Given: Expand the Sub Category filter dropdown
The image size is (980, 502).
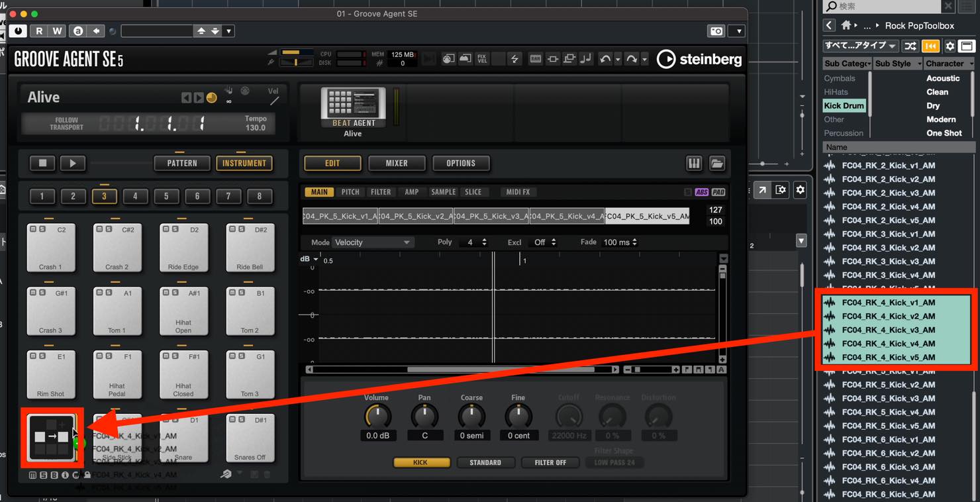Looking at the screenshot, I should tap(846, 64).
